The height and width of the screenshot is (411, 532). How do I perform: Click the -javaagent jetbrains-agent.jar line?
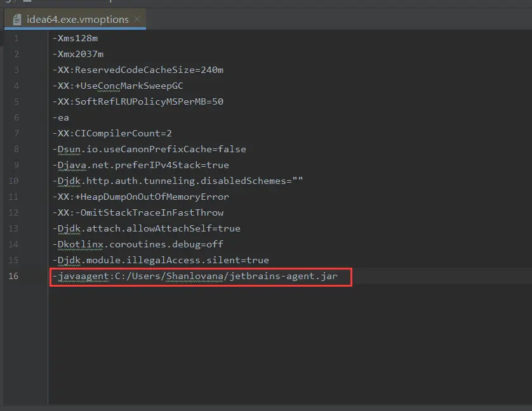click(195, 276)
